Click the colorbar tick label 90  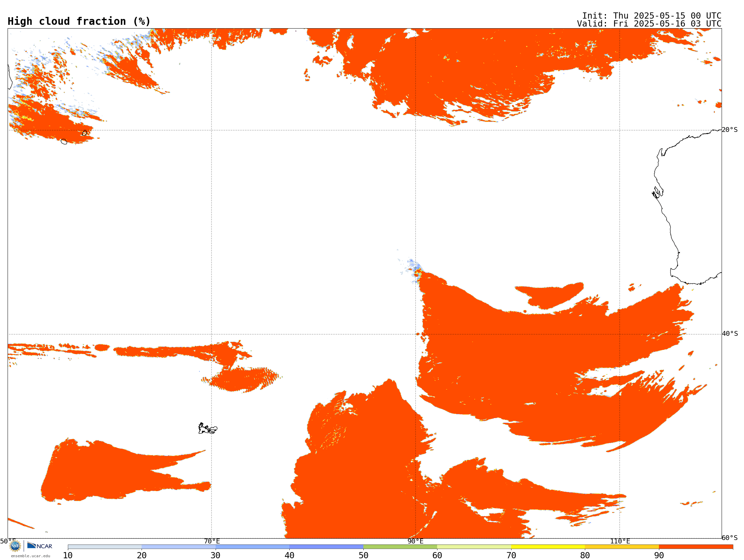point(659,556)
